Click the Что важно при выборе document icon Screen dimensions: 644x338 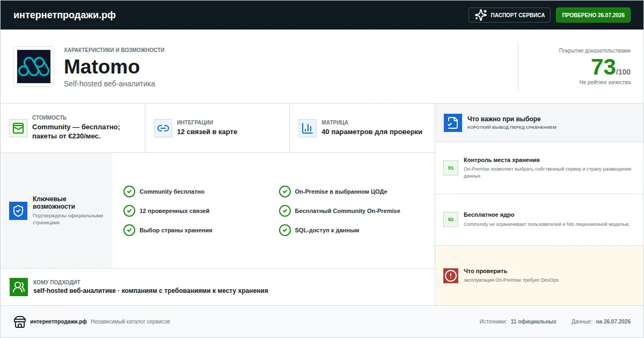pos(453,123)
